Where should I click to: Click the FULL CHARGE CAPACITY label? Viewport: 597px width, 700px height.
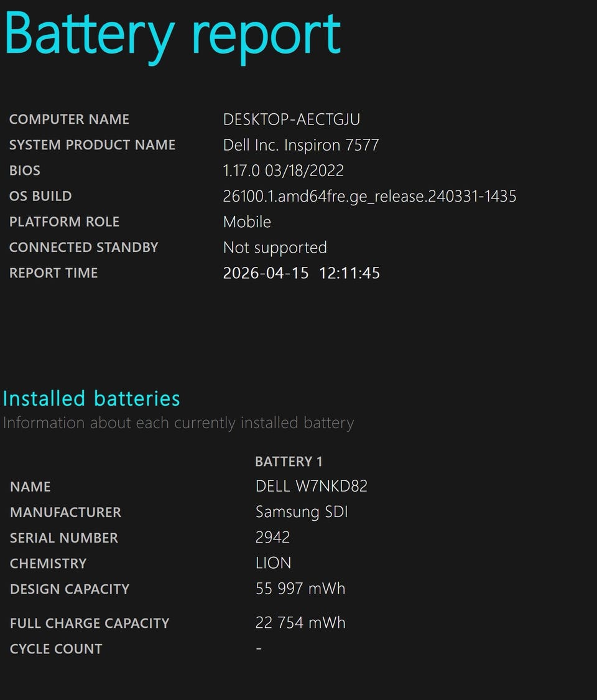coord(90,623)
